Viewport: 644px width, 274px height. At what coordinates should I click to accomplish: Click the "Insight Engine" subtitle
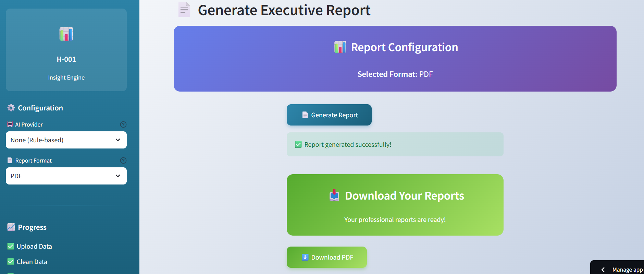point(66,78)
